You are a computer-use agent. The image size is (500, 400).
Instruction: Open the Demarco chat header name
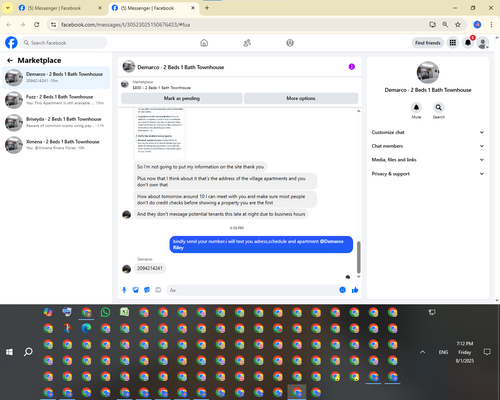(x=181, y=67)
